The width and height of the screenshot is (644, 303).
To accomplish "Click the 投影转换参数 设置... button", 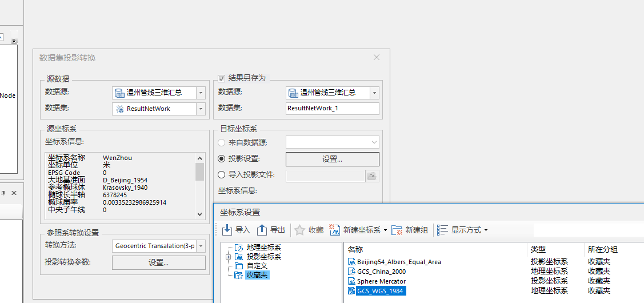I will pos(158,262).
